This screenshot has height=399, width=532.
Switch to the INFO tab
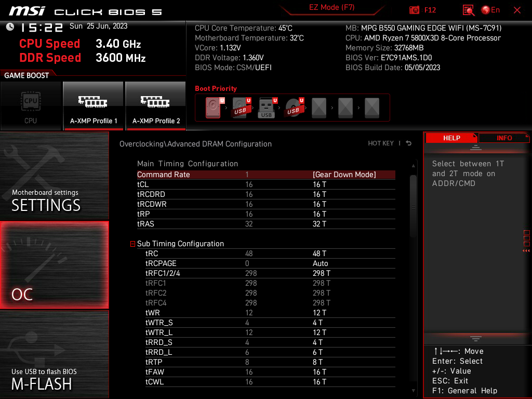[x=504, y=138]
